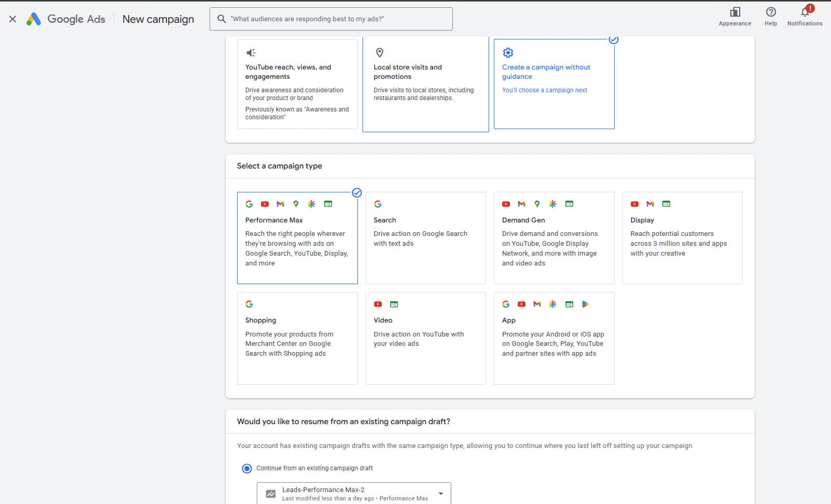Click the YouTube icon on Video card
The image size is (831, 504).
pyautogui.click(x=378, y=304)
